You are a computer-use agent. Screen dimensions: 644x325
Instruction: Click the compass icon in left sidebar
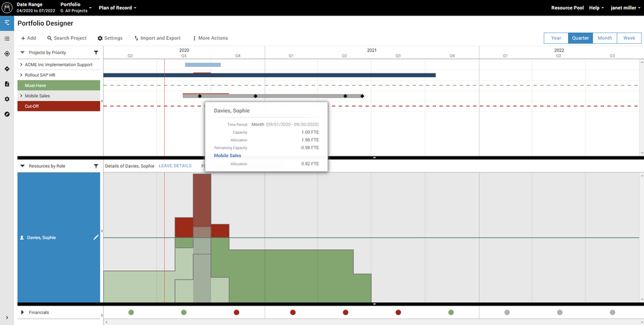click(6, 114)
